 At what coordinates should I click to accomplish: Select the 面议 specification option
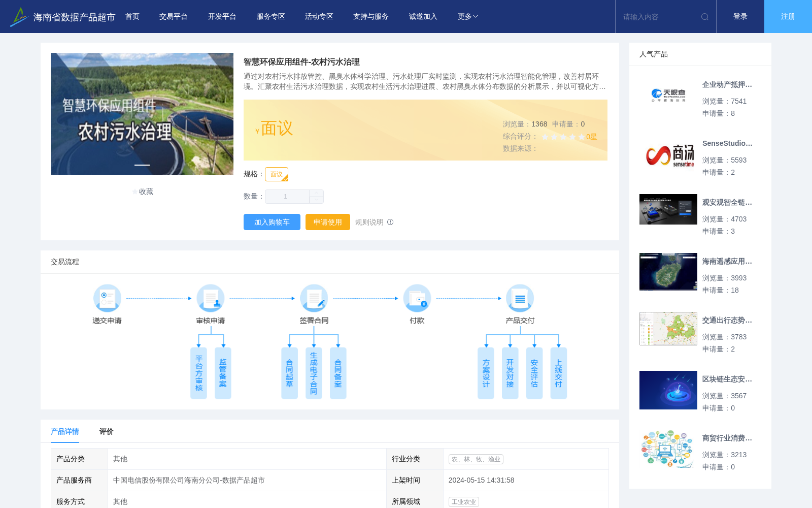[x=277, y=174]
